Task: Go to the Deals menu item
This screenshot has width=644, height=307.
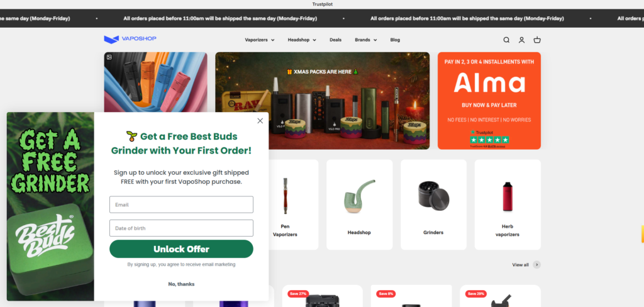Action: (x=336, y=40)
